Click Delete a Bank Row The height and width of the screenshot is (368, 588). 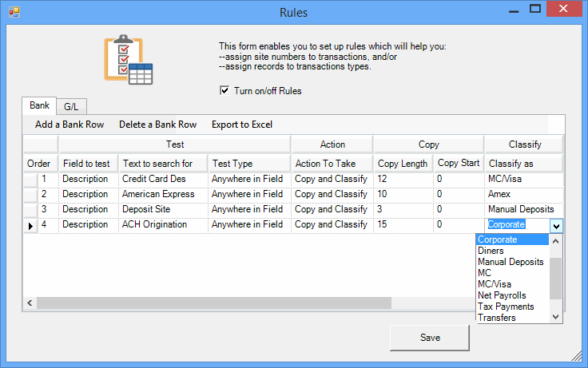157,125
